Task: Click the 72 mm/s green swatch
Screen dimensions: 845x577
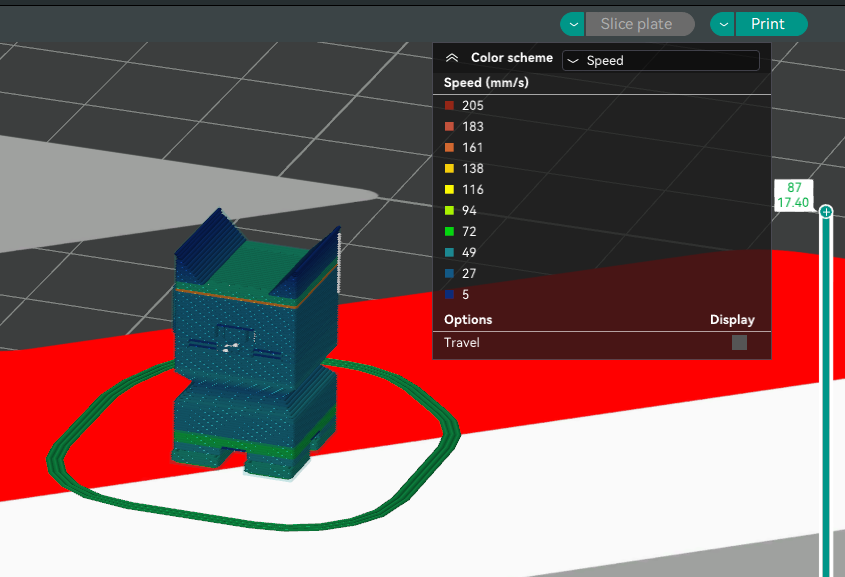Action: click(x=449, y=232)
